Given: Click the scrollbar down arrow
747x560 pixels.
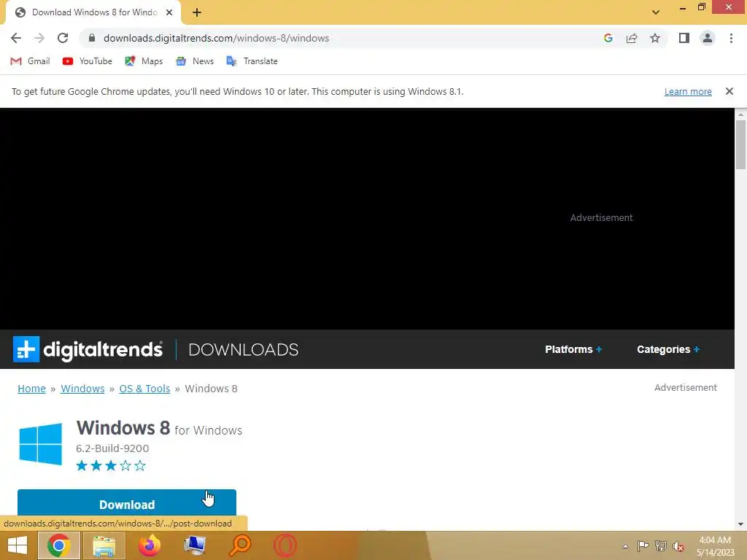Looking at the screenshot, I should [740, 524].
